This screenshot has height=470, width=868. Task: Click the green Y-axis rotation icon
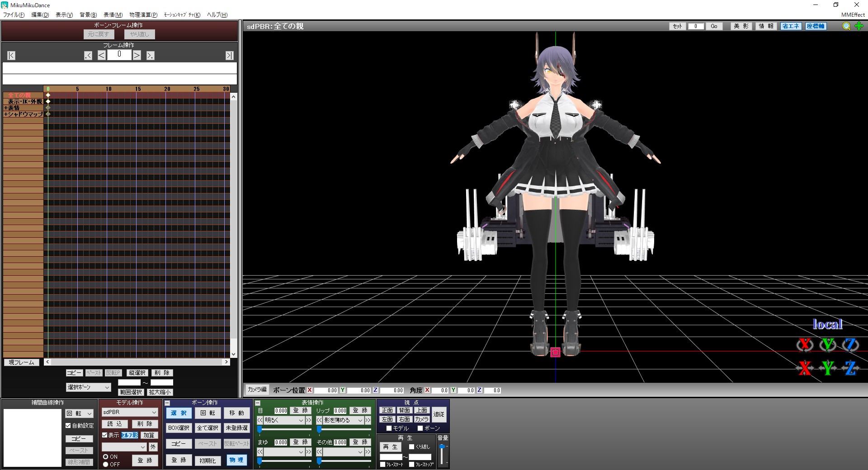click(x=828, y=345)
